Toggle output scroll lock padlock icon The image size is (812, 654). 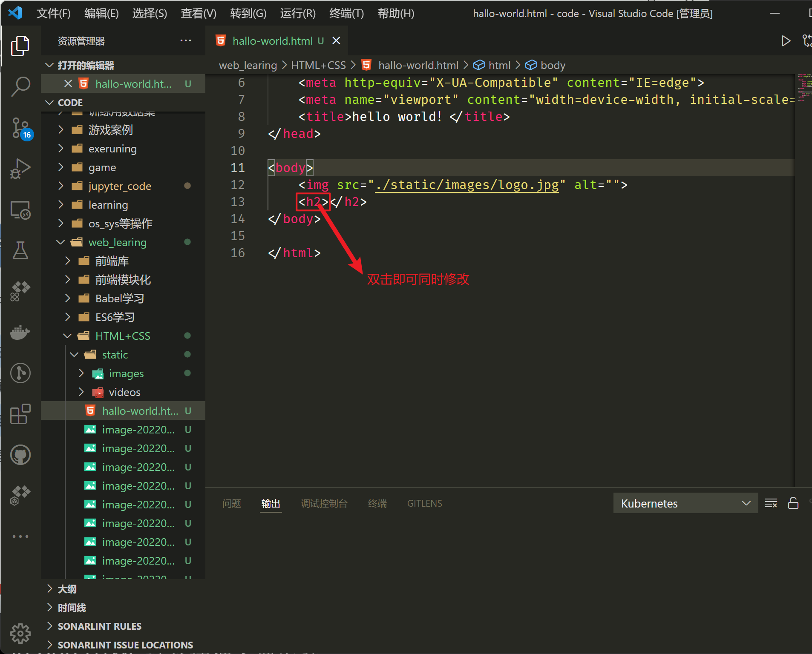tap(793, 503)
